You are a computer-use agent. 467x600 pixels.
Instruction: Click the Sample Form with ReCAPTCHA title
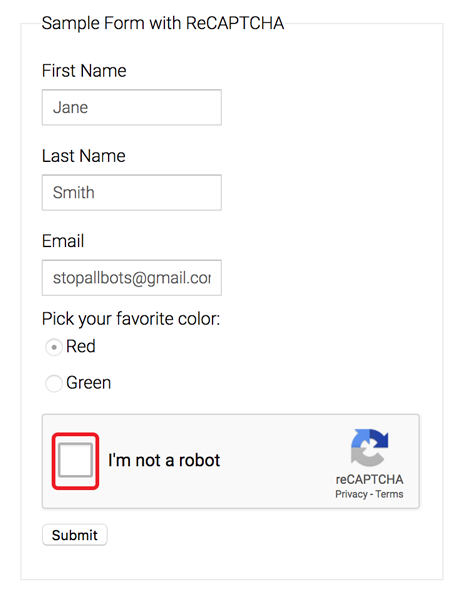tap(163, 23)
